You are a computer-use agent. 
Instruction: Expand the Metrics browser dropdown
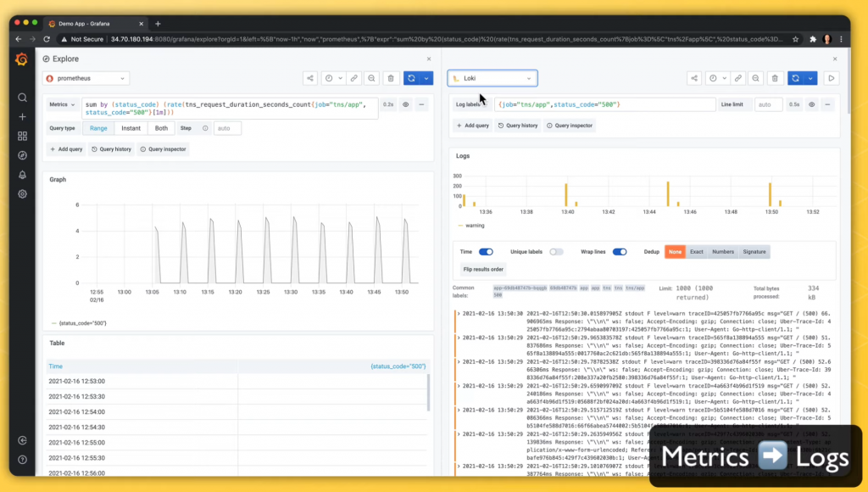(62, 104)
